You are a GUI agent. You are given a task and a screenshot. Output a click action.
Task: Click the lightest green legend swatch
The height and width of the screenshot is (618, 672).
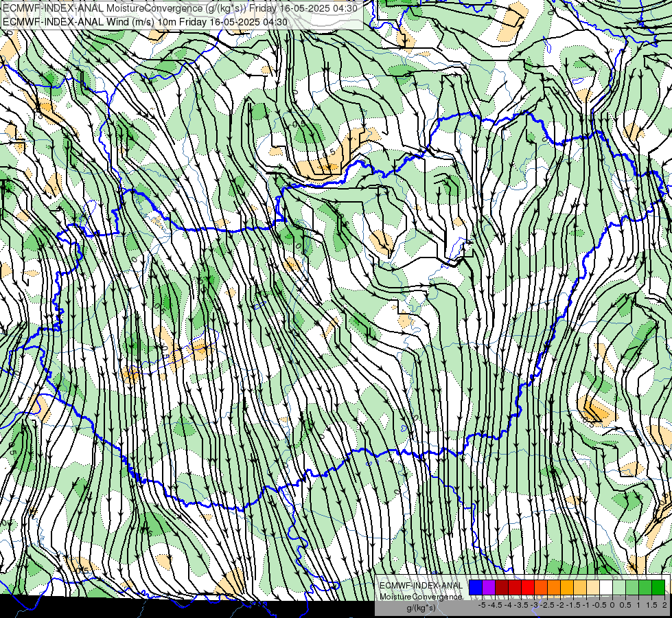pos(619,588)
